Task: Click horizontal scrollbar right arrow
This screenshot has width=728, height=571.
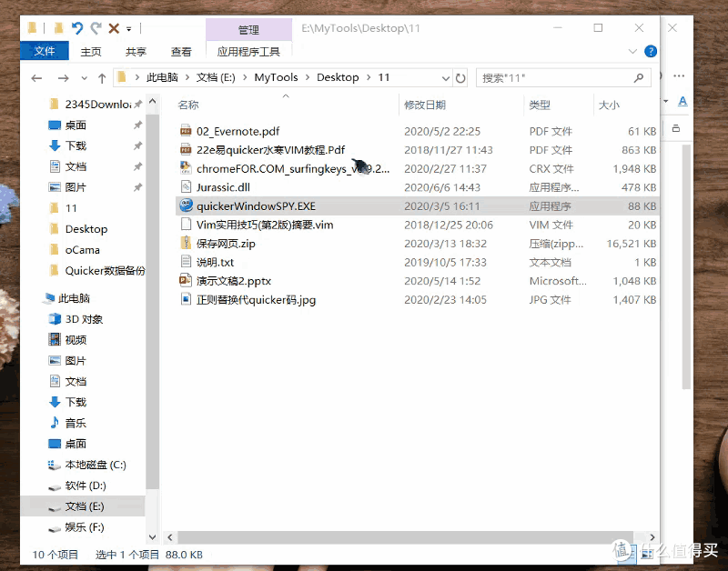Action: coord(652,537)
